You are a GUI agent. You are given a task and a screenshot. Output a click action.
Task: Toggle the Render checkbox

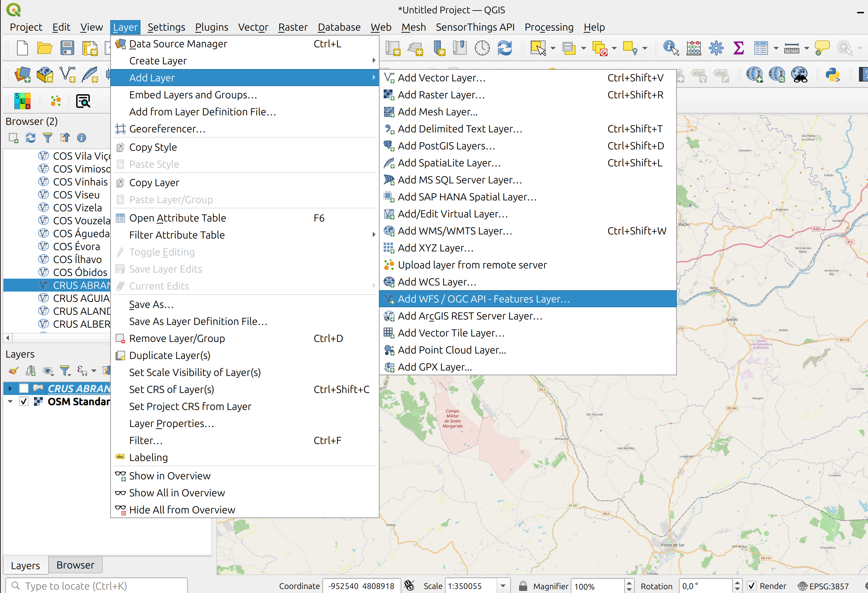[x=751, y=586]
